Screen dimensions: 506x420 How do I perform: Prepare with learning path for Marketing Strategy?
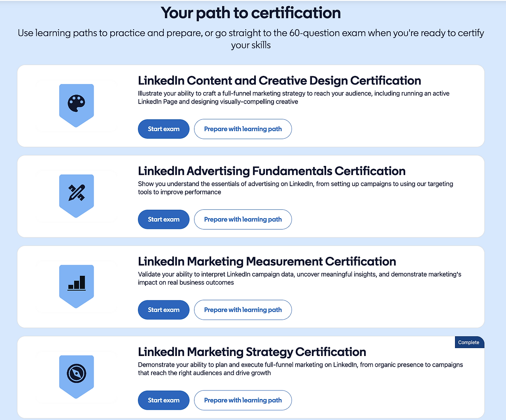click(243, 400)
